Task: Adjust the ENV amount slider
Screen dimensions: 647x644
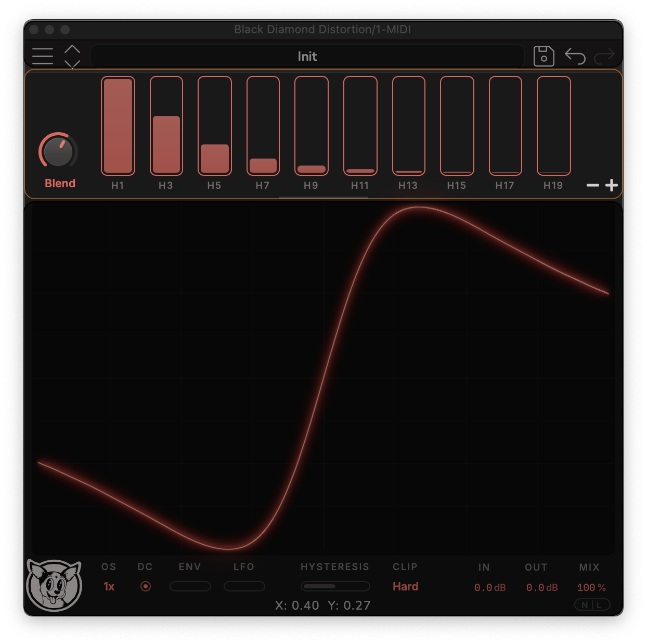Action: (x=190, y=586)
